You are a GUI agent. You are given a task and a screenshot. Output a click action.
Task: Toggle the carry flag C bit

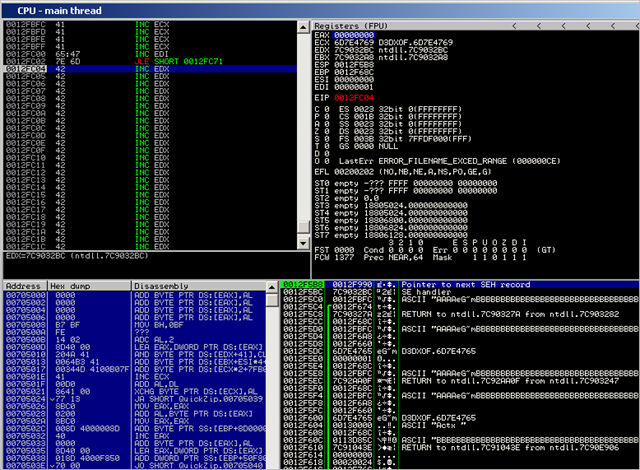coord(328,111)
